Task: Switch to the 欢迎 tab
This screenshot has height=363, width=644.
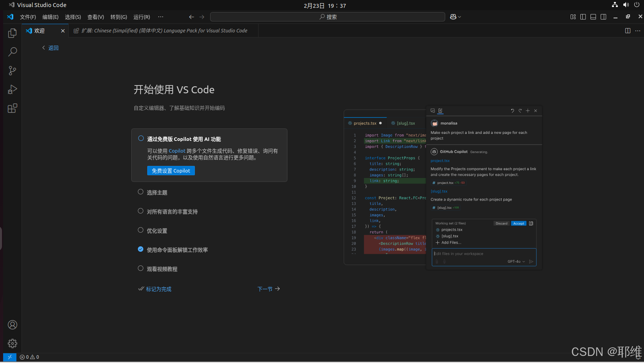Action: coord(39,30)
